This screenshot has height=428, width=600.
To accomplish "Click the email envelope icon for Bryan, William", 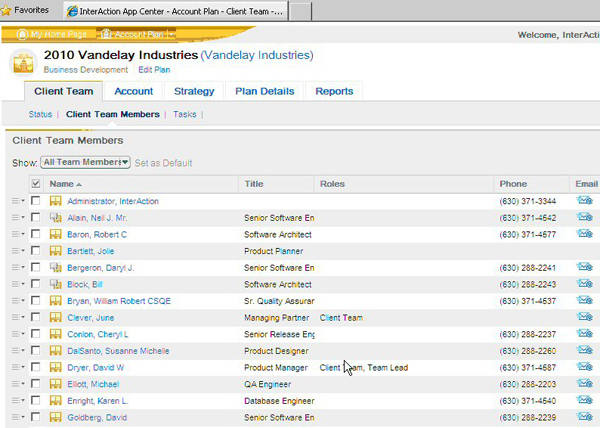I will pos(585,300).
